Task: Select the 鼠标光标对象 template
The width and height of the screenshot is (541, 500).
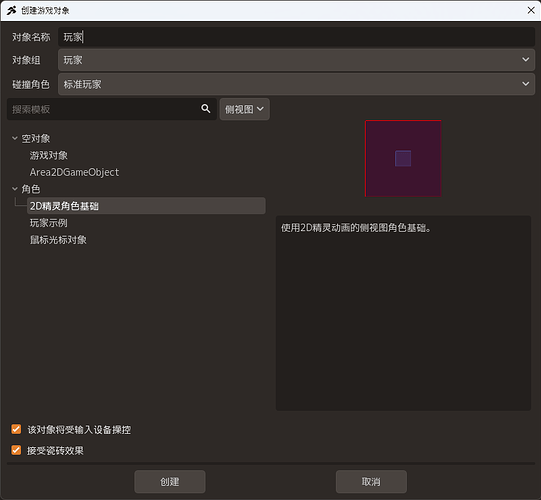Action: click(58, 239)
